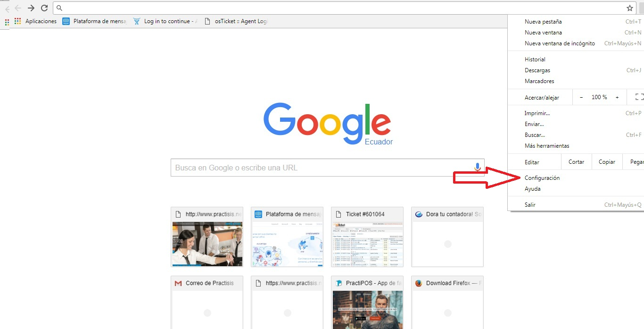Click the Copiar button in the Editar row
The width and height of the screenshot is (644, 329).
tap(607, 162)
